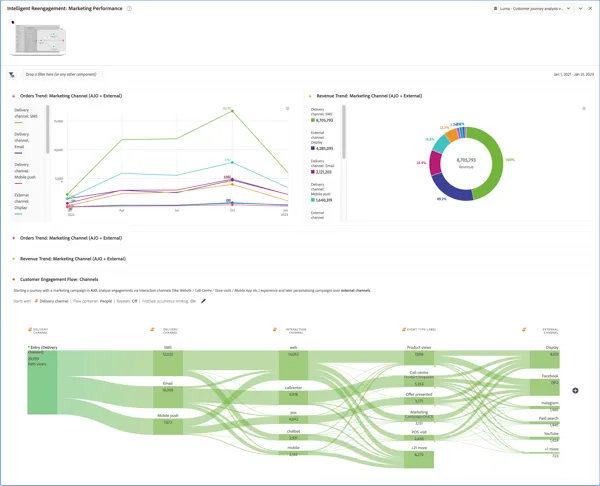Screen dimensions: 600x486
Task: Expand the Email node in the flow
Action: tap(168, 397)
